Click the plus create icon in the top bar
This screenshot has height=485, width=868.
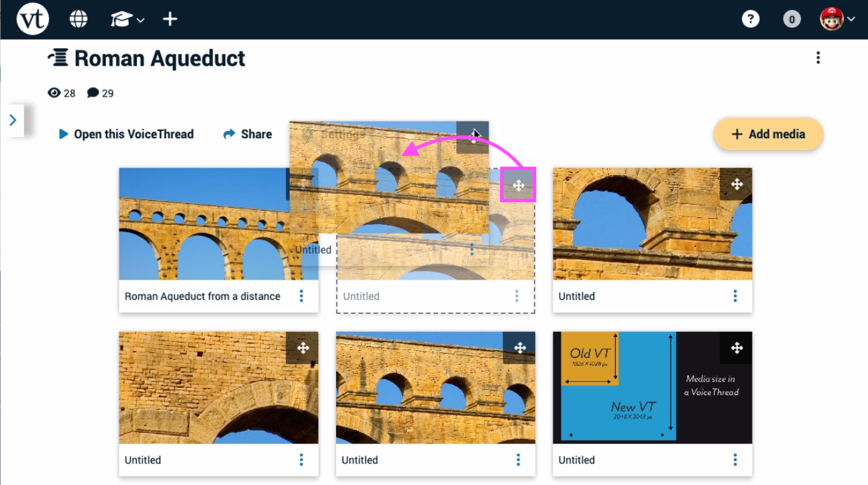pyautogui.click(x=170, y=19)
